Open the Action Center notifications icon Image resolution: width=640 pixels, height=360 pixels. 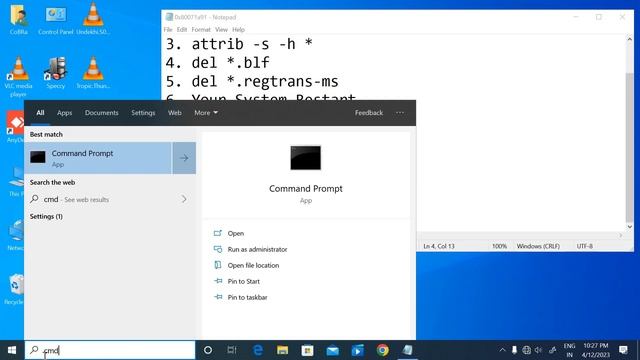coord(623,350)
